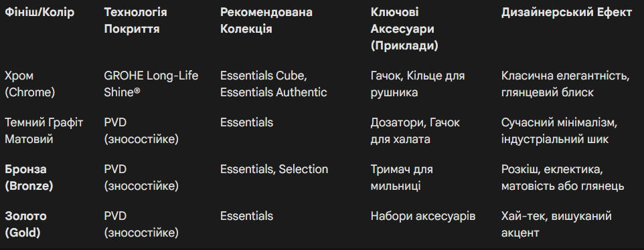This screenshot has height=250, width=644.
Task: Click the Гачок, Кільце для рушника cell
Action: point(418,84)
